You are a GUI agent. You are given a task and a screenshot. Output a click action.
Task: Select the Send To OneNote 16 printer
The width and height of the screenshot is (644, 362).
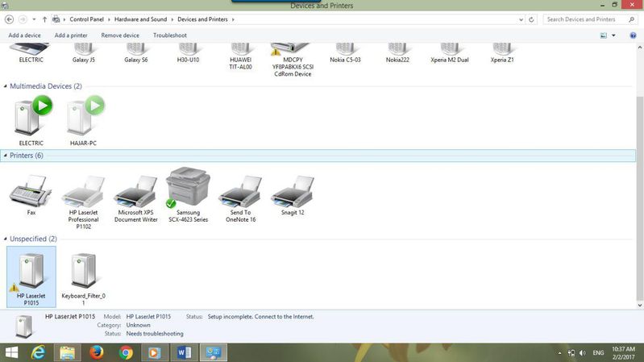(x=240, y=195)
